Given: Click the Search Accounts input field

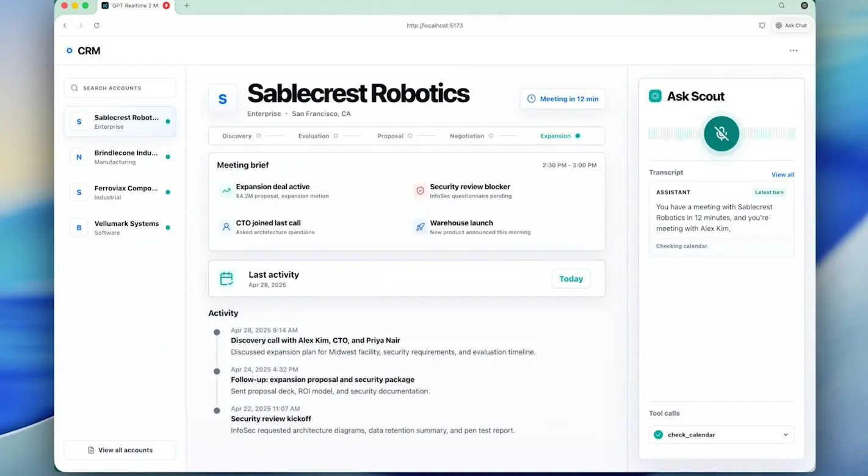Looking at the screenshot, I should point(120,88).
